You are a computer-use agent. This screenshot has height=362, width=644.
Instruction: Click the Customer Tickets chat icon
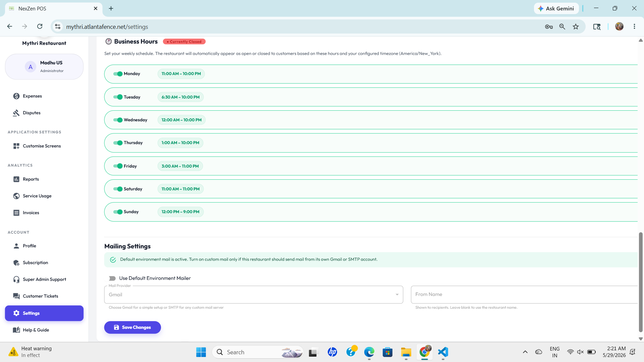point(16,296)
